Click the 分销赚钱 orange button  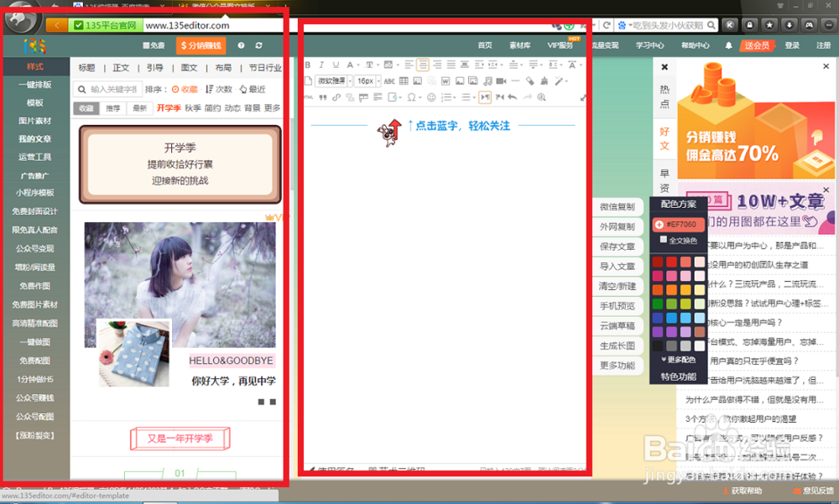(201, 45)
